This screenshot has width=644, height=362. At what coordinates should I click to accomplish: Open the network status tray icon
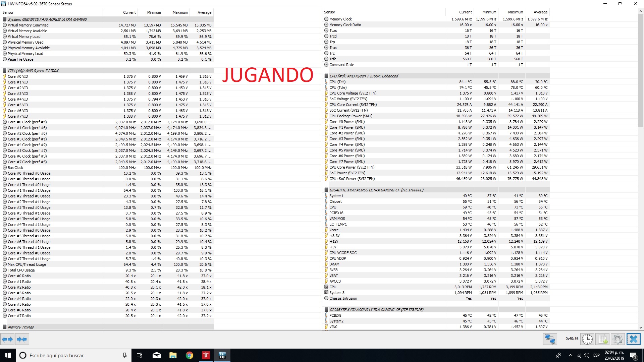579,355
